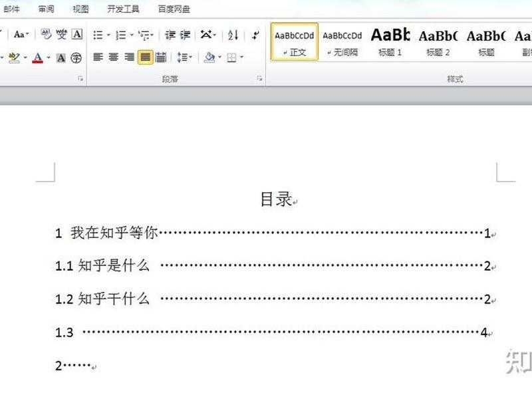Align text left
532x399 pixels.
click(98, 57)
